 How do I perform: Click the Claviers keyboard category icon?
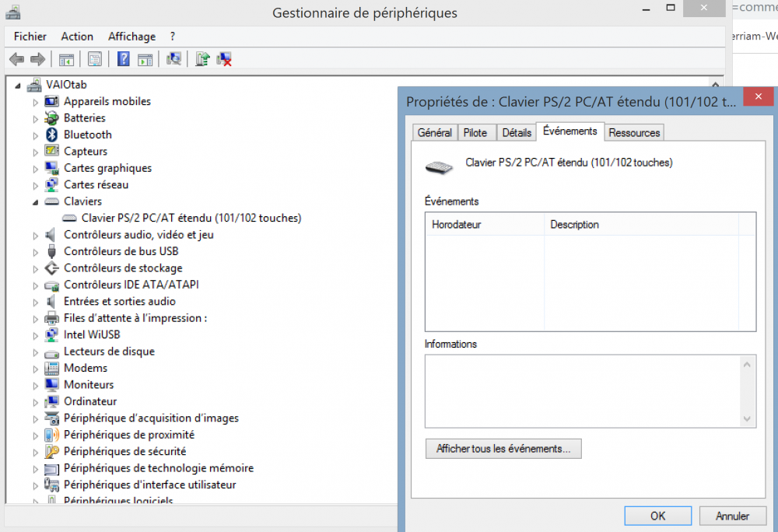click(x=51, y=201)
